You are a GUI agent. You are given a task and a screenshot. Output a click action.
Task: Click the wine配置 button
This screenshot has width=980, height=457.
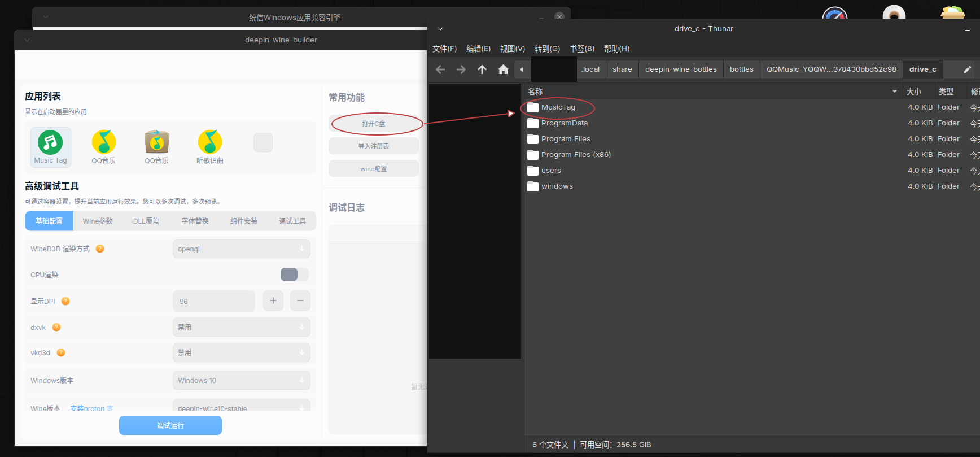(x=374, y=168)
